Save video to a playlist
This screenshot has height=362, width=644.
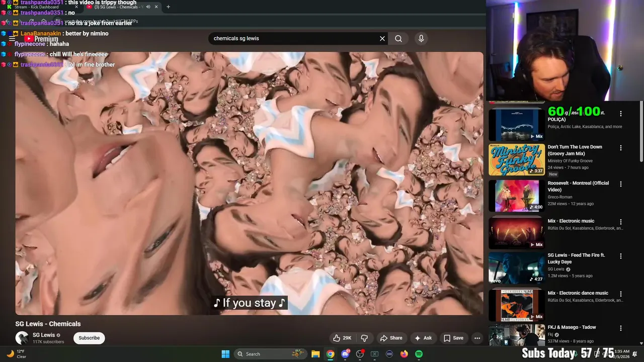[x=453, y=338]
